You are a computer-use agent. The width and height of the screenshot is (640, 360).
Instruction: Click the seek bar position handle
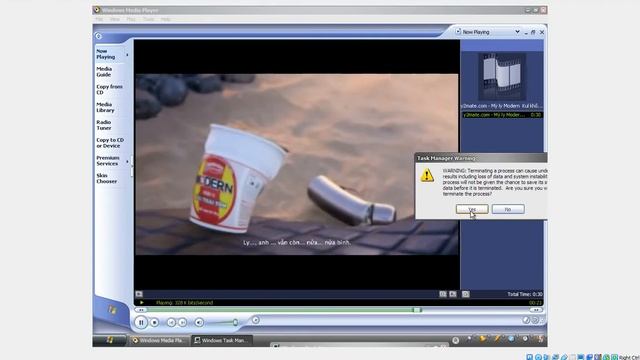[x=417, y=310]
